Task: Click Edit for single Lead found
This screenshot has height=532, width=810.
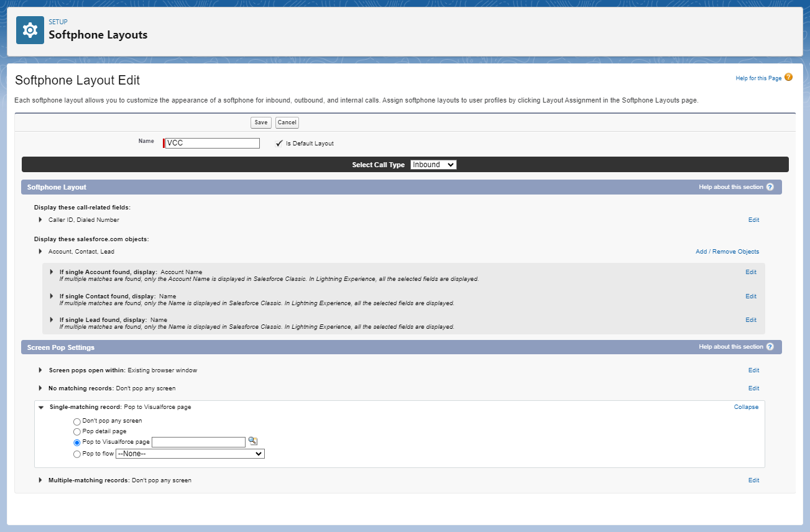Action: tap(751, 320)
